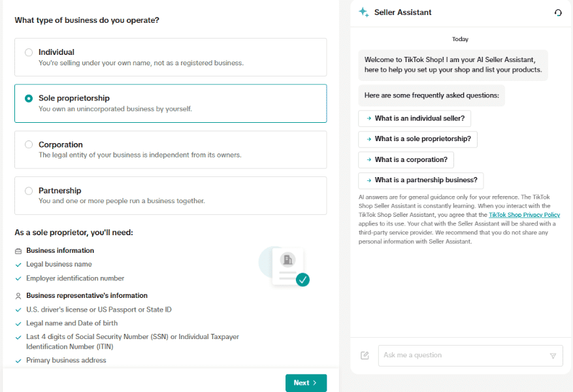573x392 pixels.
Task: Ask 'What is an individual seller?'
Action: pos(415,118)
